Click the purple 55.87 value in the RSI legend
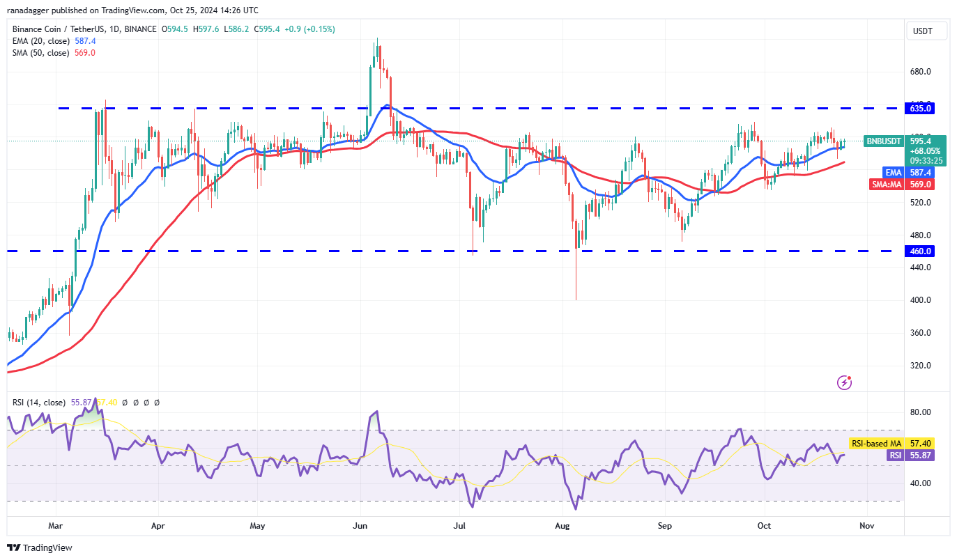 [x=82, y=403]
